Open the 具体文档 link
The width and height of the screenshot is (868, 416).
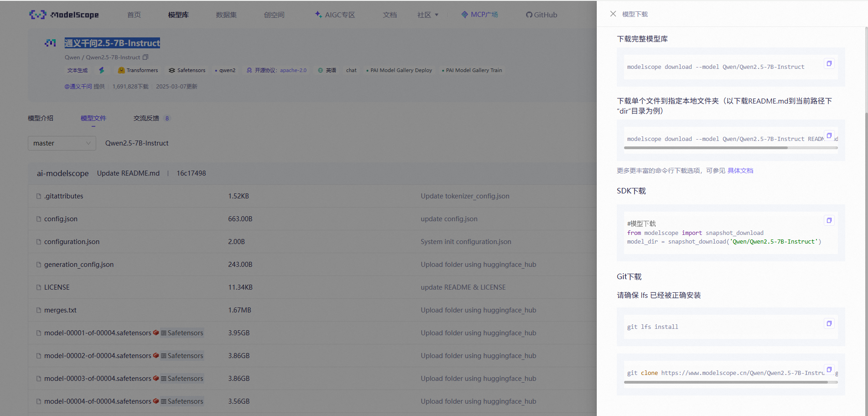(740, 171)
